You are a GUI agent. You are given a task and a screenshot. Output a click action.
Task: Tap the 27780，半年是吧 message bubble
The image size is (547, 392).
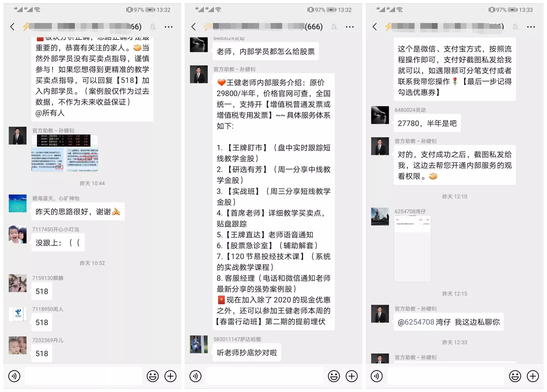click(427, 123)
